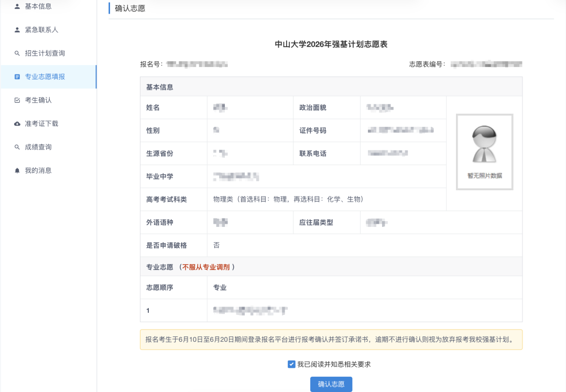This screenshot has height=392, width=566.
Task: Open notifications via the 我的消息 bell icon
Action: [16, 170]
